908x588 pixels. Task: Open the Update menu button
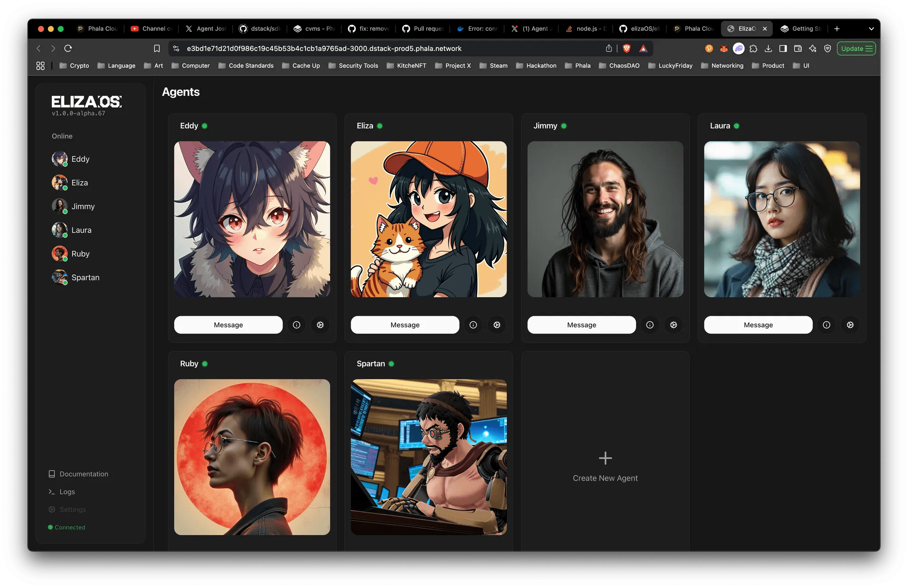(x=856, y=48)
